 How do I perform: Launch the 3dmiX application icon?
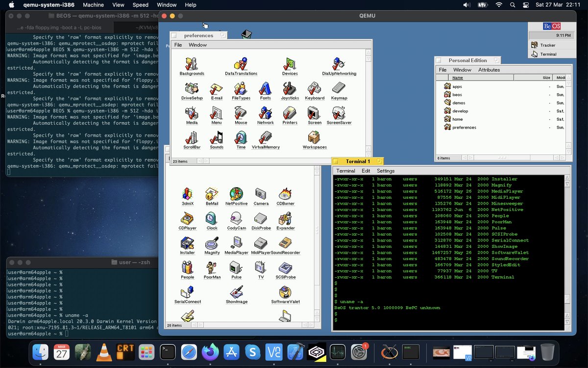point(187,194)
